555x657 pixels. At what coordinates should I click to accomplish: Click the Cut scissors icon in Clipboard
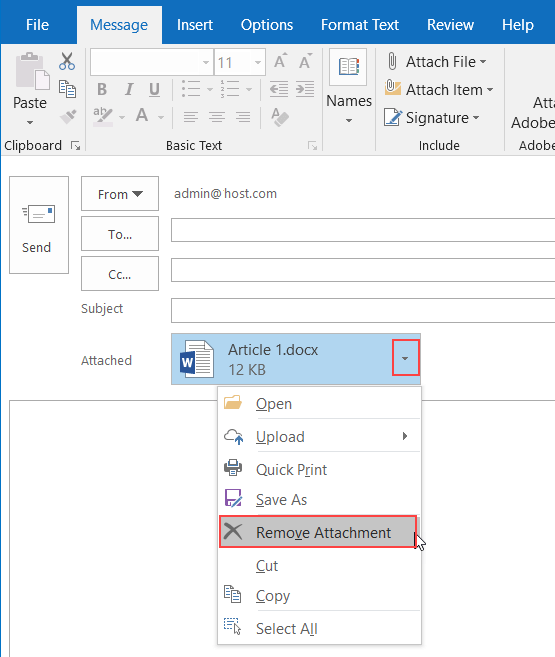[67, 62]
